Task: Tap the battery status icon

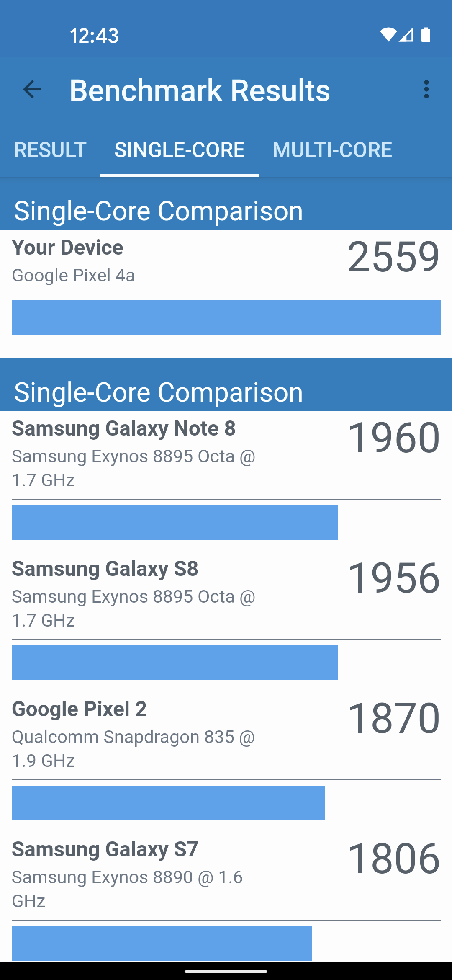Action: pyautogui.click(x=426, y=35)
